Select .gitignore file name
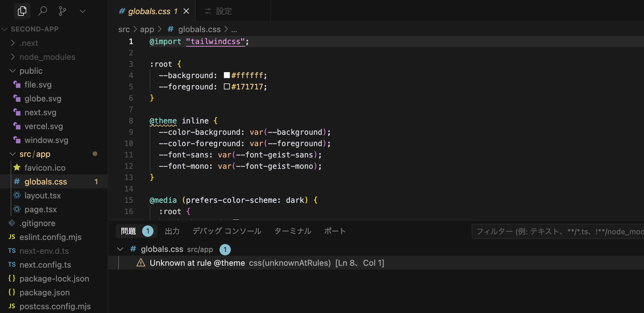This screenshot has height=313, width=644. tap(37, 223)
